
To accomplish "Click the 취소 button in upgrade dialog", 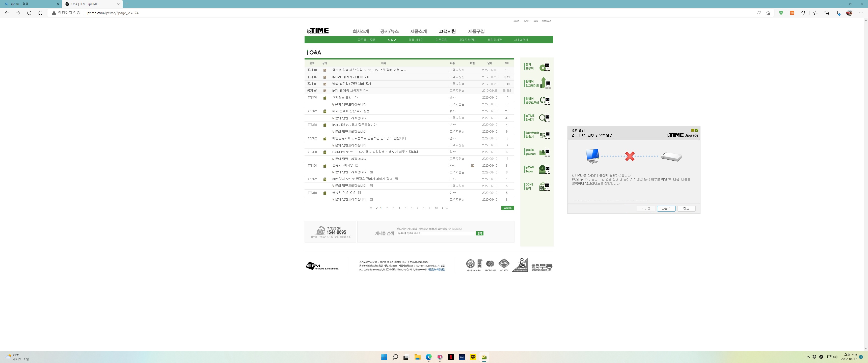I will click(x=686, y=208).
